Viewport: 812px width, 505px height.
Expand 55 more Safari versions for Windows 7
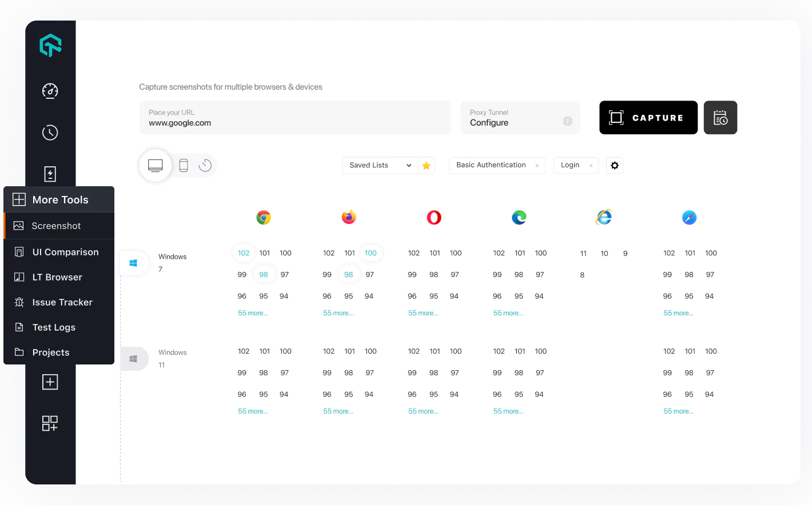(678, 313)
